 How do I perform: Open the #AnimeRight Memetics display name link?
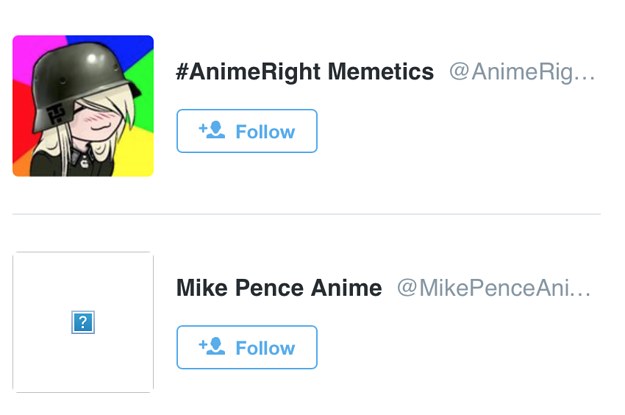(305, 72)
